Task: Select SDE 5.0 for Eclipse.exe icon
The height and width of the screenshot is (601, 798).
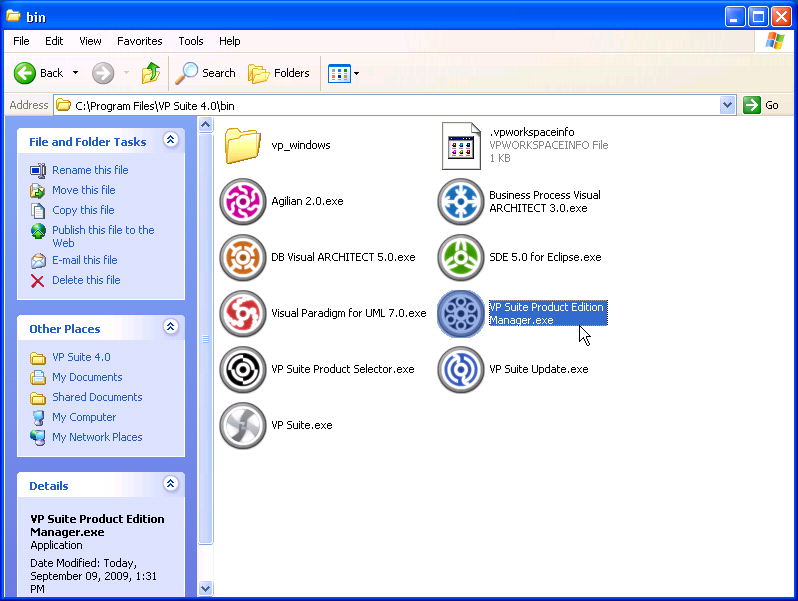Action: coord(461,257)
